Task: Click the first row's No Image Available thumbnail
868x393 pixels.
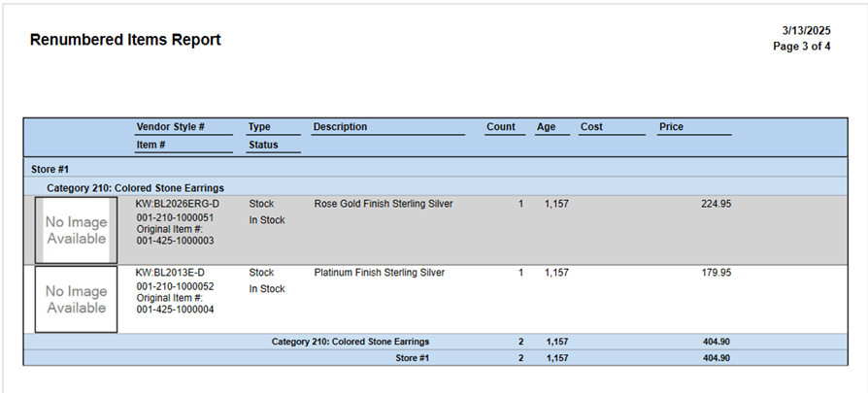Action: [76, 230]
